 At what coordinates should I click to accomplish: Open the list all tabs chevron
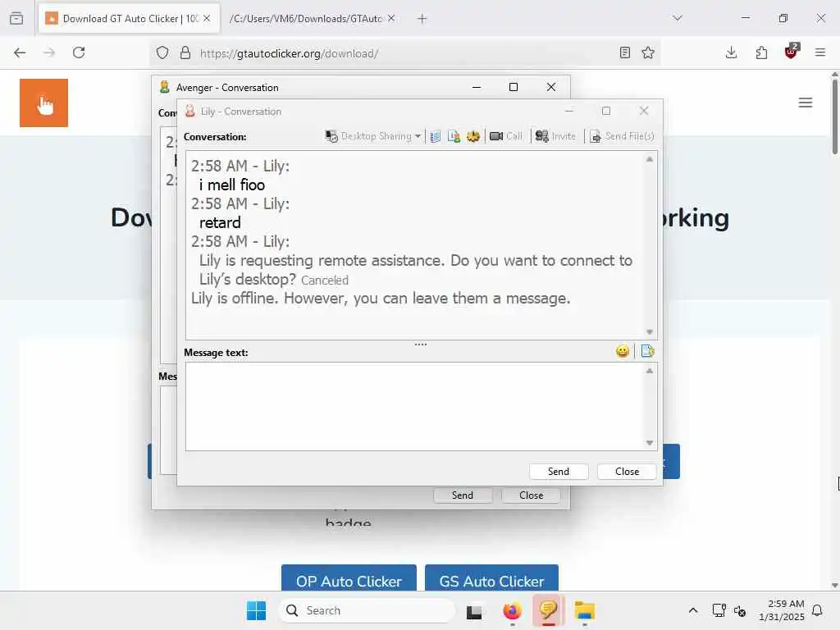678,18
